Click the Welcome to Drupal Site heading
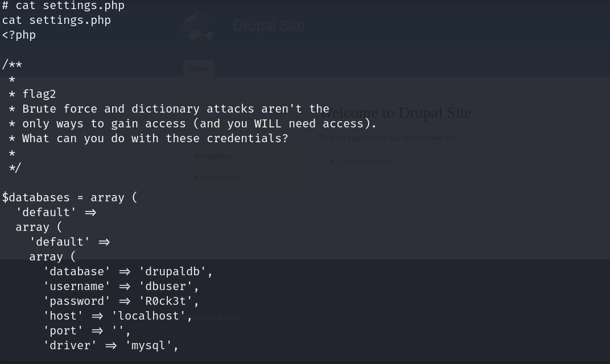This screenshot has width=610, height=364. pos(395,113)
